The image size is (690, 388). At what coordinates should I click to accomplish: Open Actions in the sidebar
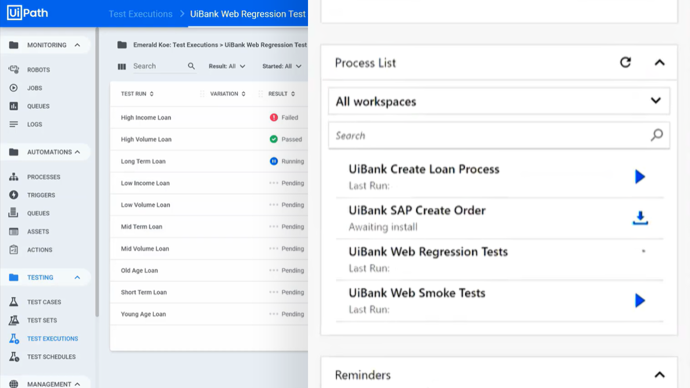[x=39, y=250]
